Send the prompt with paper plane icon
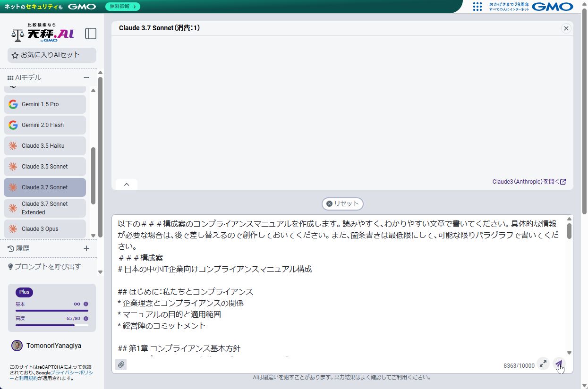The width and height of the screenshot is (588, 389). point(559,364)
